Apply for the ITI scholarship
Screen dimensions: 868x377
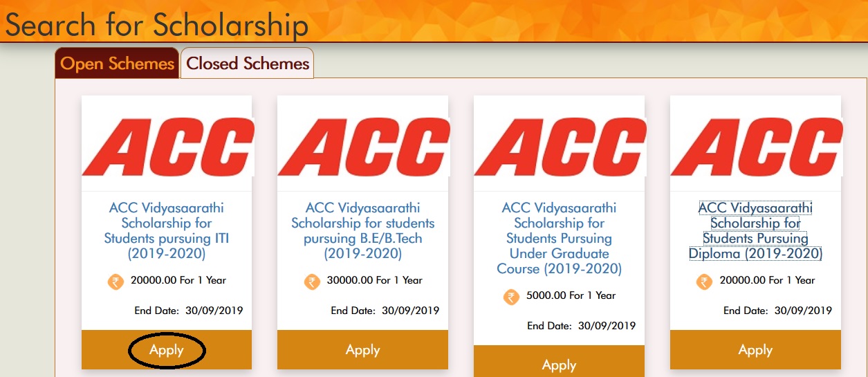[x=167, y=350]
